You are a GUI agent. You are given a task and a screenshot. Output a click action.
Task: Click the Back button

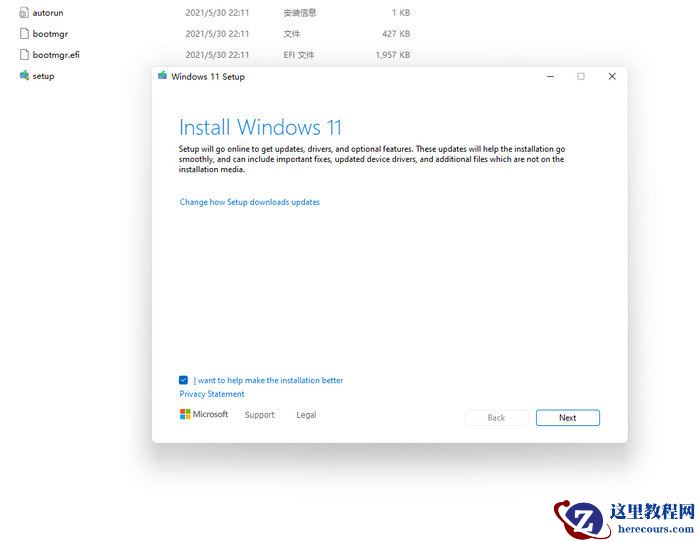coord(496,417)
